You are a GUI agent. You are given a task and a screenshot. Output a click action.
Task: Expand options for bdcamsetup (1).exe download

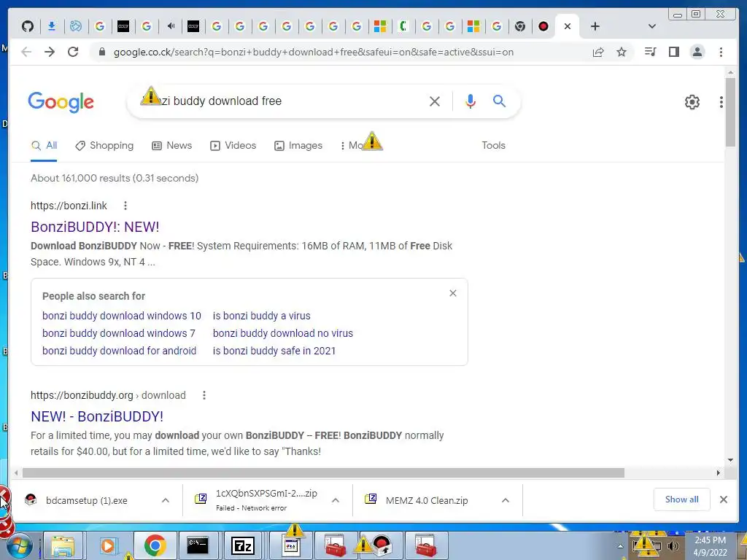(166, 500)
